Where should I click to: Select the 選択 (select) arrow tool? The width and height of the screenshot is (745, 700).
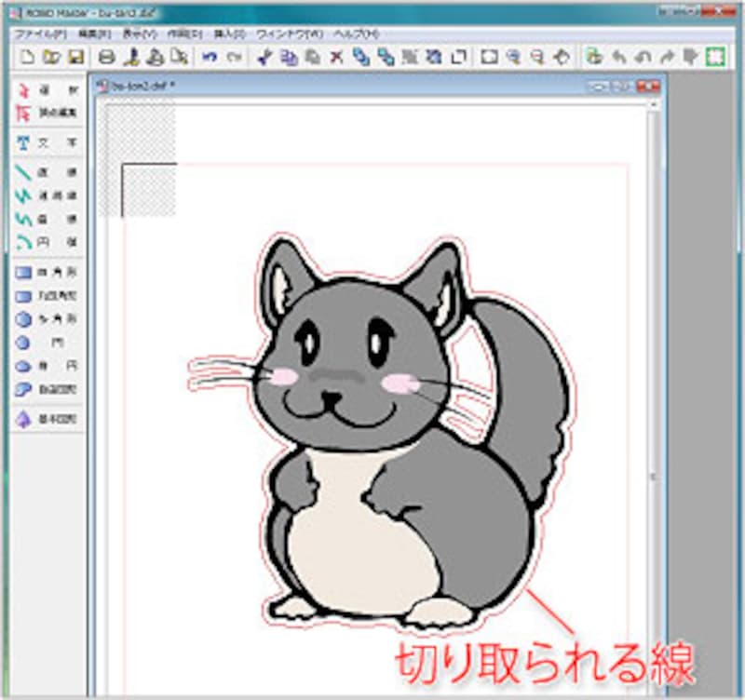pos(47,89)
